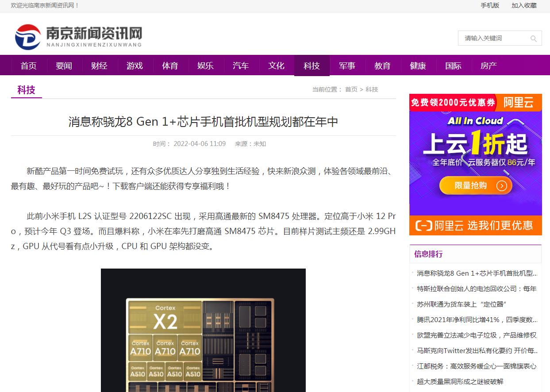Open 游戏 navigation item
This screenshot has height=392, width=550.
tap(135, 65)
